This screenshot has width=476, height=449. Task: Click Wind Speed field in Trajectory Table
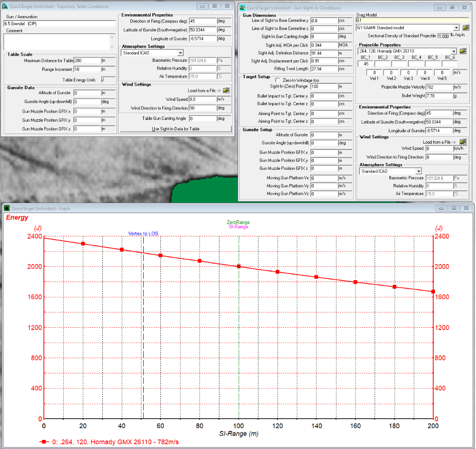(202, 99)
